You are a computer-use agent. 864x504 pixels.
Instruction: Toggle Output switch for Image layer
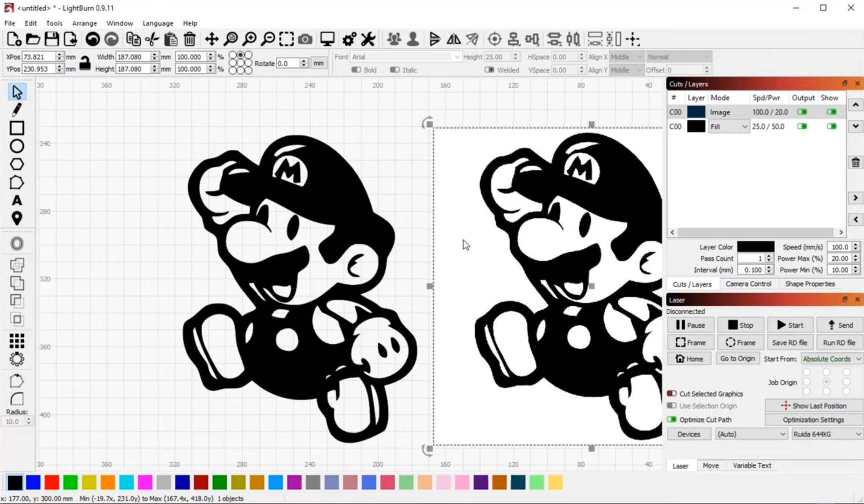point(802,112)
